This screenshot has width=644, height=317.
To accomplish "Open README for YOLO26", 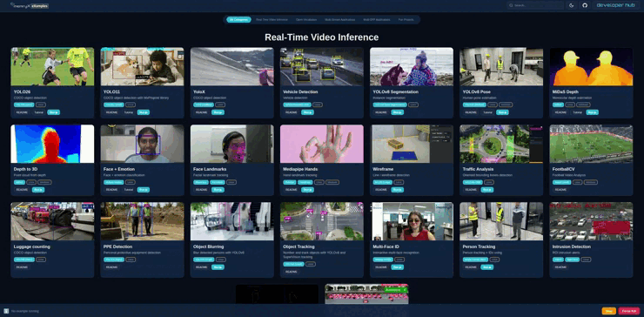I will tap(22, 112).
